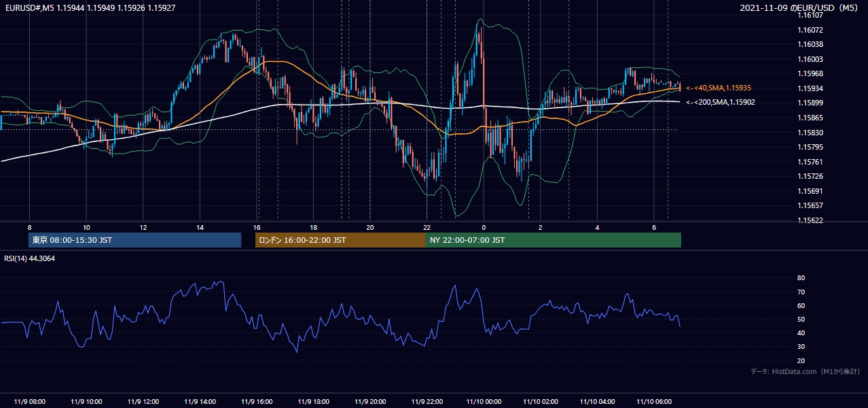Click the 200 SMA 1.15902 label
This screenshot has height=408, width=868.
click(x=721, y=102)
